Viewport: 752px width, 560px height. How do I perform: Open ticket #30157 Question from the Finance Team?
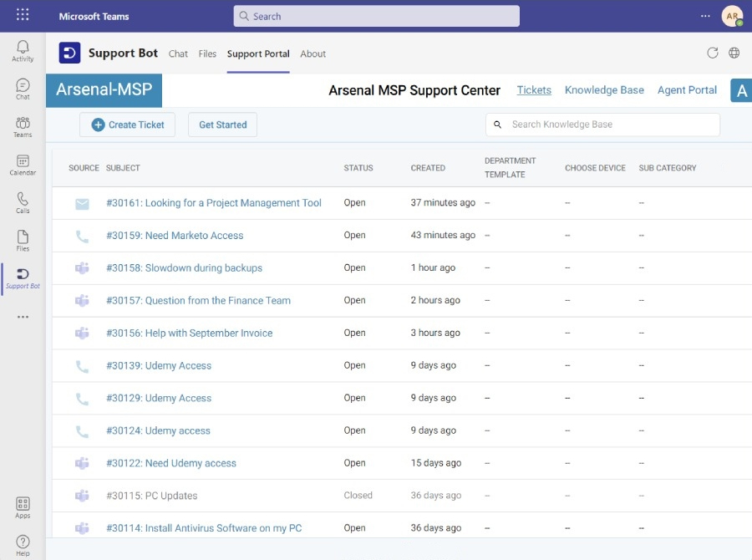coord(198,300)
